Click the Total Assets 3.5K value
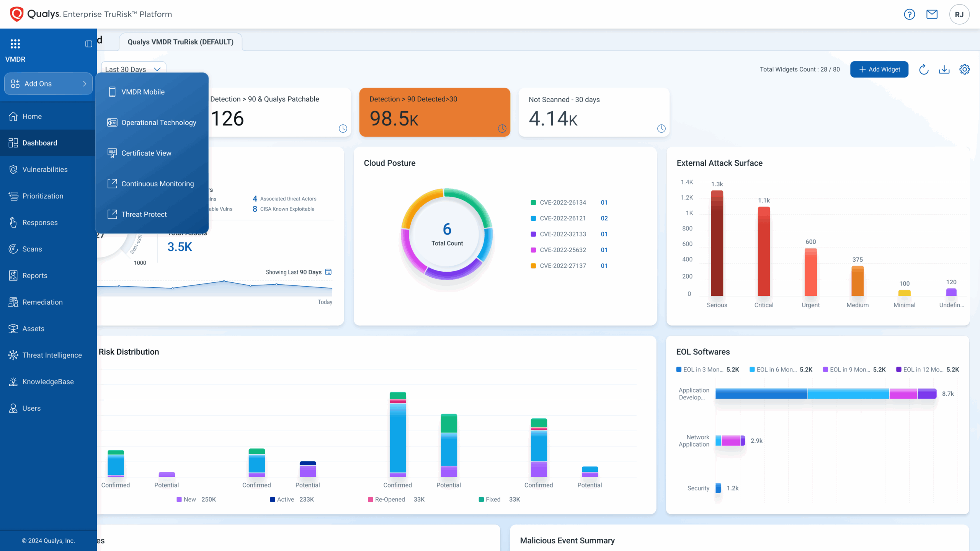980x551 pixels. pyautogui.click(x=180, y=247)
